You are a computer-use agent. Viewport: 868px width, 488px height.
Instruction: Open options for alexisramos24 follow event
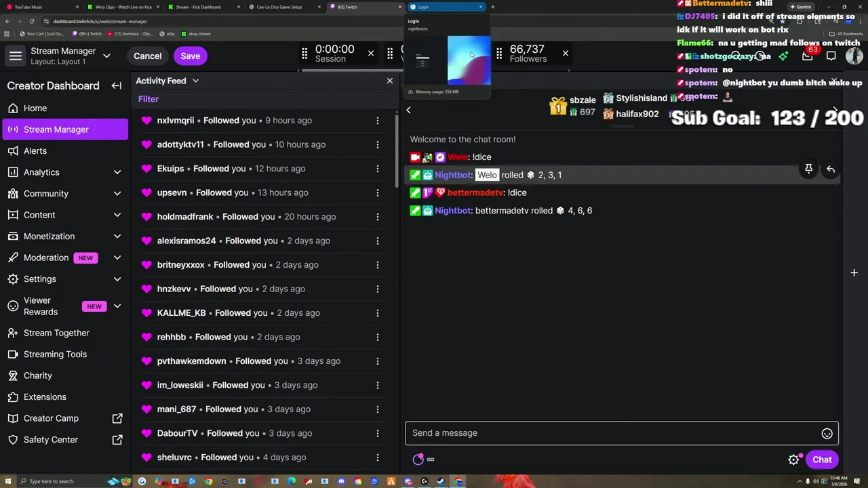[x=377, y=241]
